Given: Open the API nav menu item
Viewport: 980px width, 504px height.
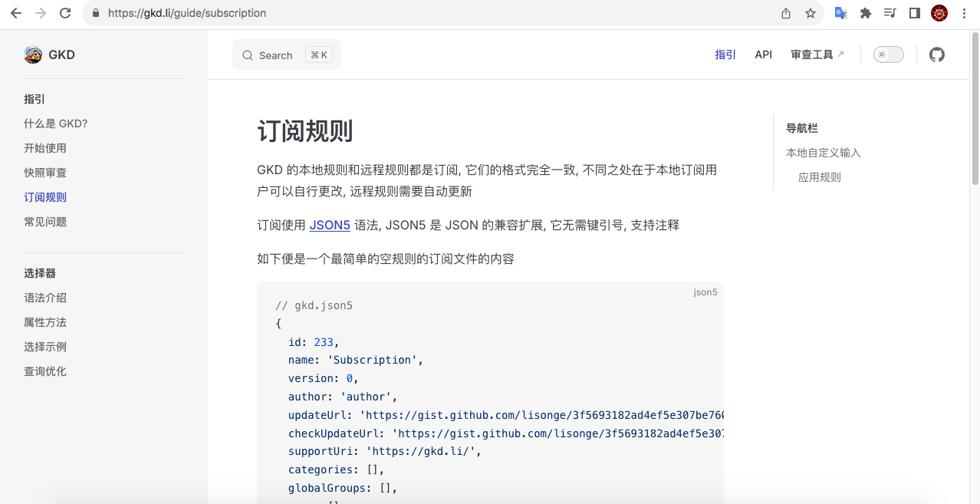Looking at the screenshot, I should point(763,54).
